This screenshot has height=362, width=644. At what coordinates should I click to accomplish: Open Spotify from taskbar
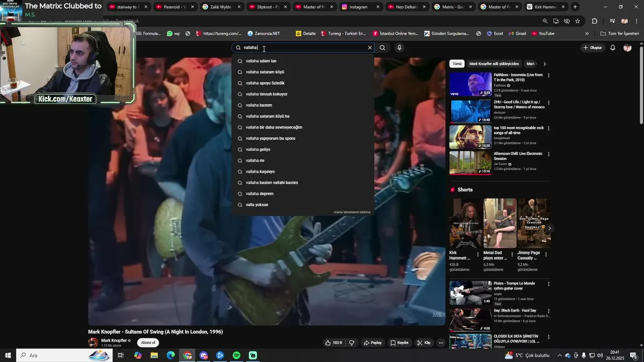(x=236, y=355)
